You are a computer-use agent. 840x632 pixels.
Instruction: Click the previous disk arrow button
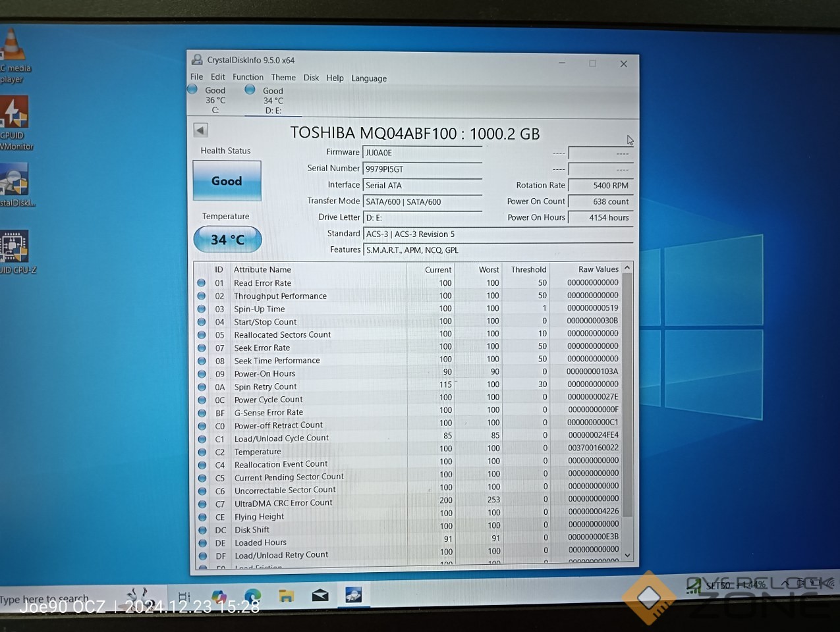201,130
